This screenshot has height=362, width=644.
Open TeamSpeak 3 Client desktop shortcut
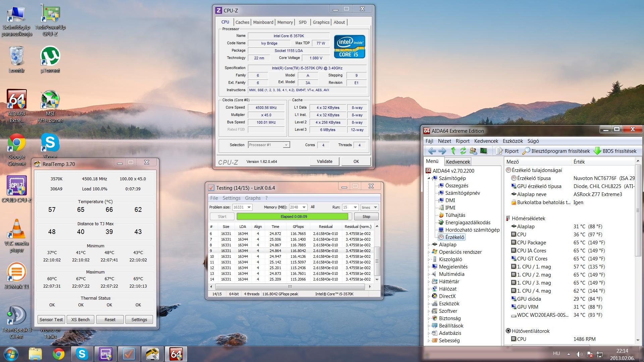coord(16,322)
